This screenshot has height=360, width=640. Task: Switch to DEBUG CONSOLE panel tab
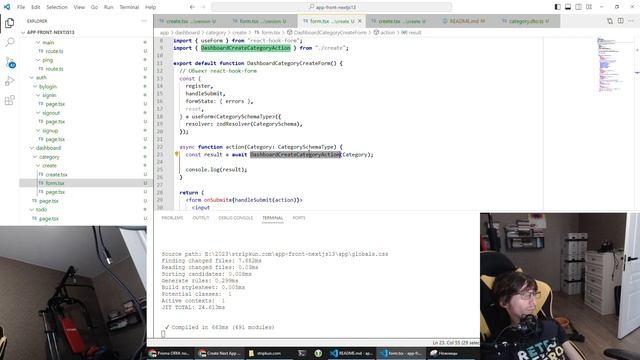point(236,218)
